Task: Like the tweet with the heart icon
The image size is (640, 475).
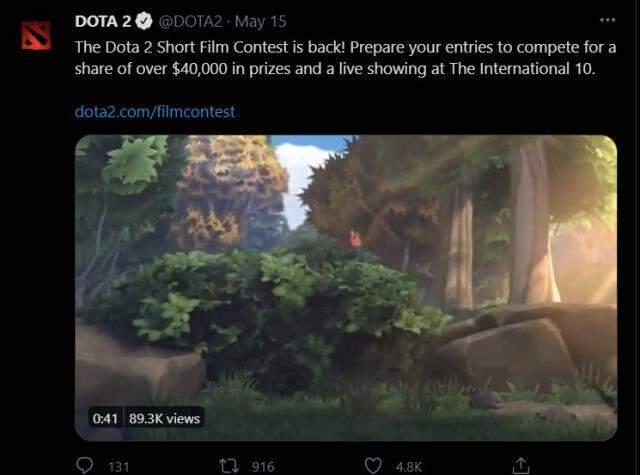Action: 373,466
